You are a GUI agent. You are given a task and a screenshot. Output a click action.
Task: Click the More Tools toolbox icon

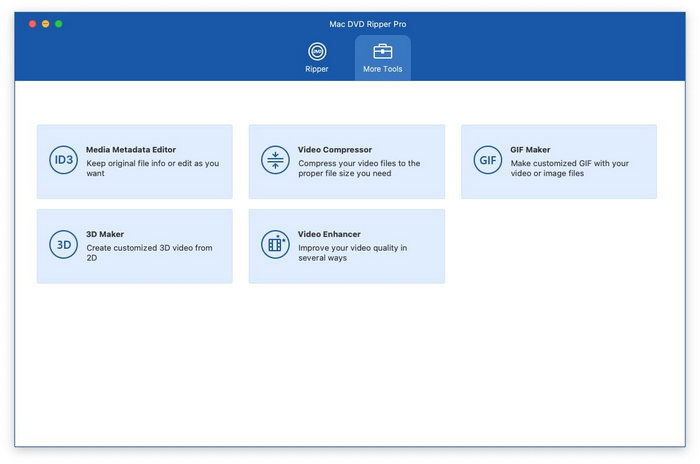[382, 51]
